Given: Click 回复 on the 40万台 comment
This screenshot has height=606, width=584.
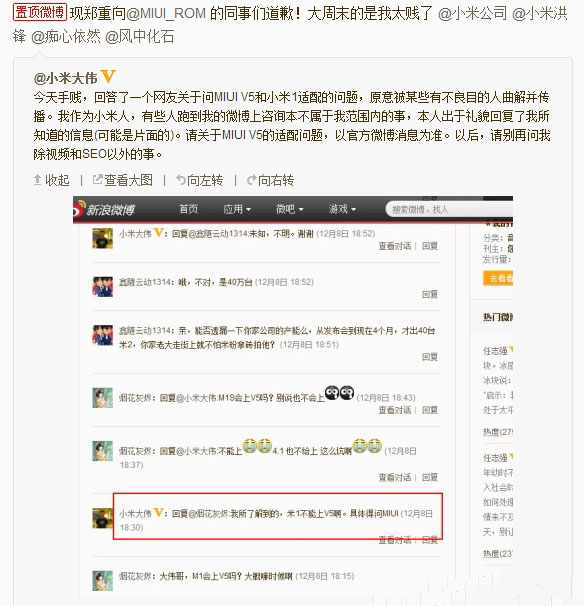Looking at the screenshot, I should (429, 294).
